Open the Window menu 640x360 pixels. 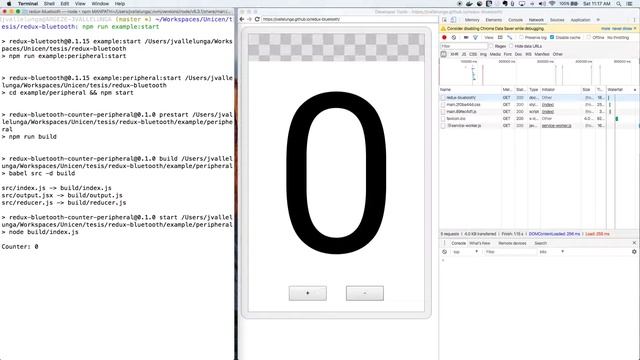pyautogui.click(x=100, y=3)
